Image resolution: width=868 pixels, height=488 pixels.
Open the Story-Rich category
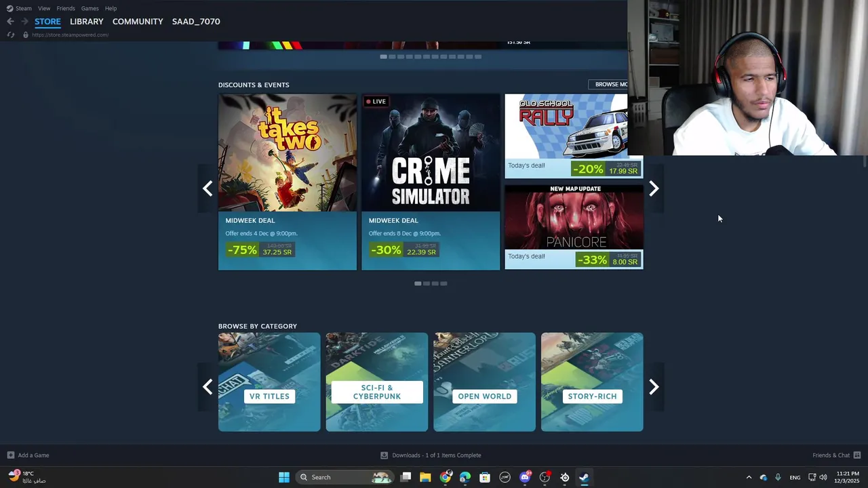pyautogui.click(x=592, y=382)
